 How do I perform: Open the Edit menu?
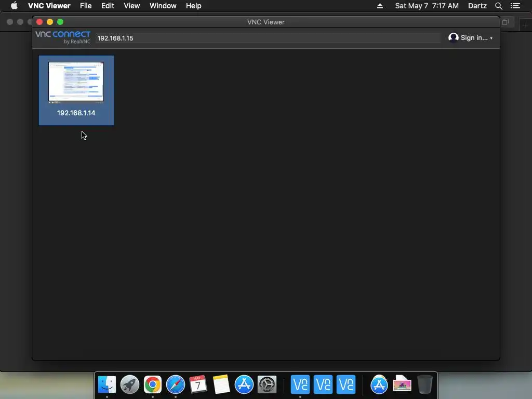pos(108,6)
